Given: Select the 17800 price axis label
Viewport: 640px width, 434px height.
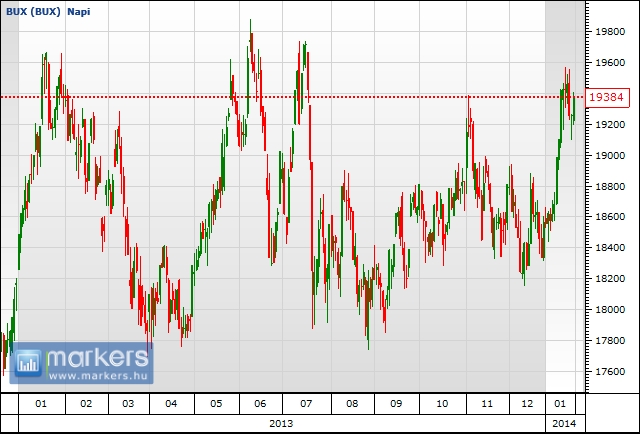Looking at the screenshot, I should coord(610,341).
